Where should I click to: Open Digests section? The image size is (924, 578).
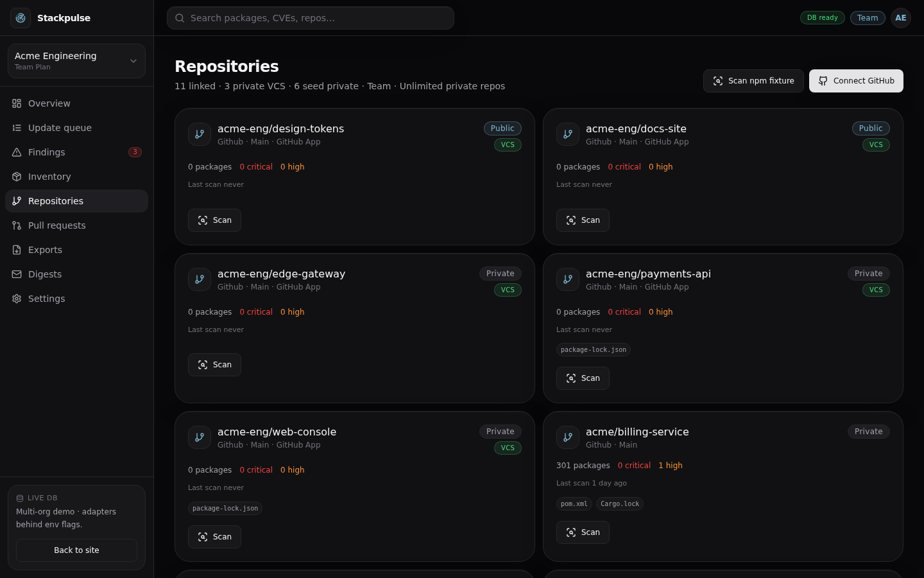click(76, 274)
